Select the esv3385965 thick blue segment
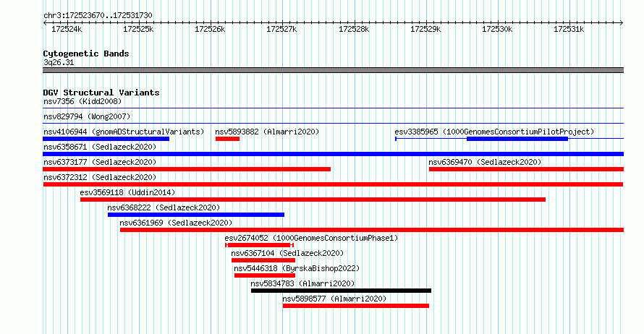The width and height of the screenshot is (644, 334). coord(517,139)
